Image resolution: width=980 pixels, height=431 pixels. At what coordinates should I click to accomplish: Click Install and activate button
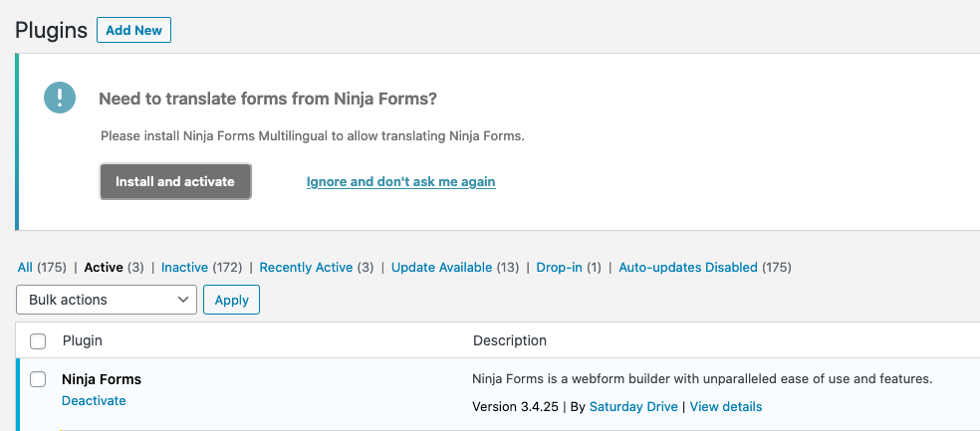click(175, 182)
